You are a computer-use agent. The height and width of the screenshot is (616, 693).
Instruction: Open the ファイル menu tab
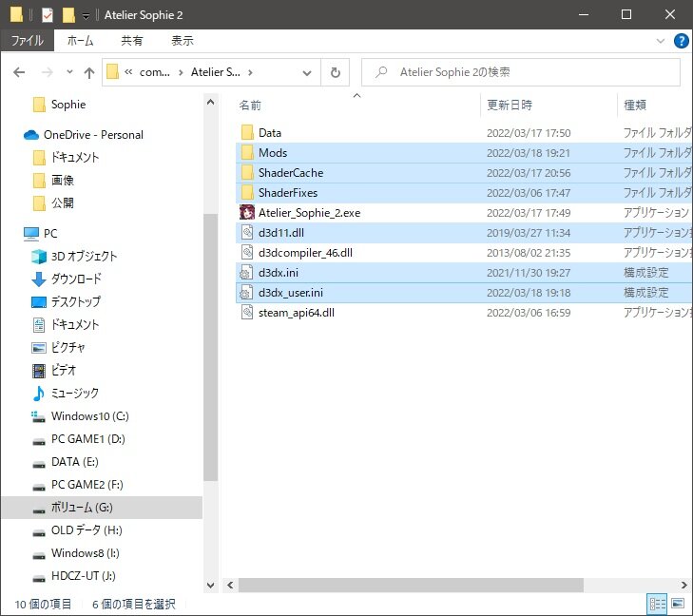pyautogui.click(x=27, y=41)
